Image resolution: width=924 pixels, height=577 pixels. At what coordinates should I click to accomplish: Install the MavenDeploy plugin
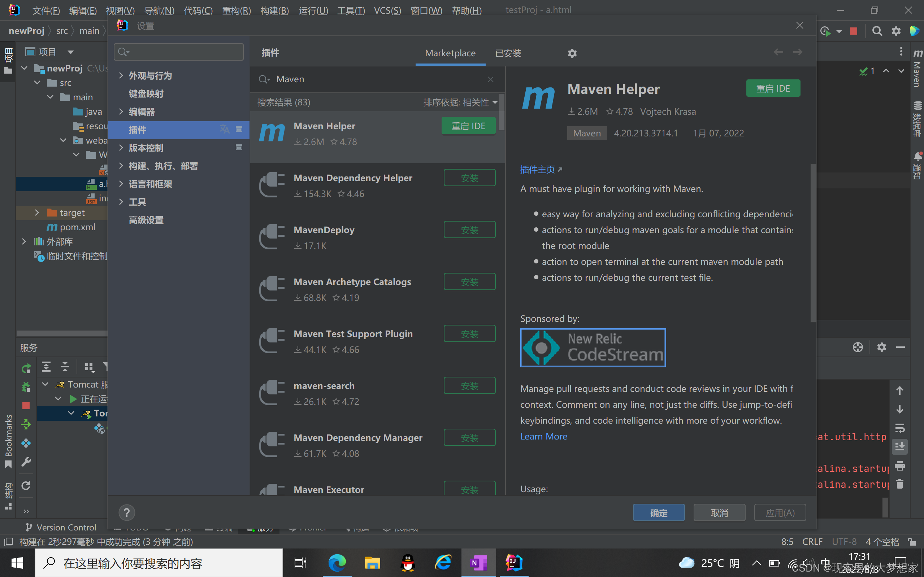(x=470, y=230)
